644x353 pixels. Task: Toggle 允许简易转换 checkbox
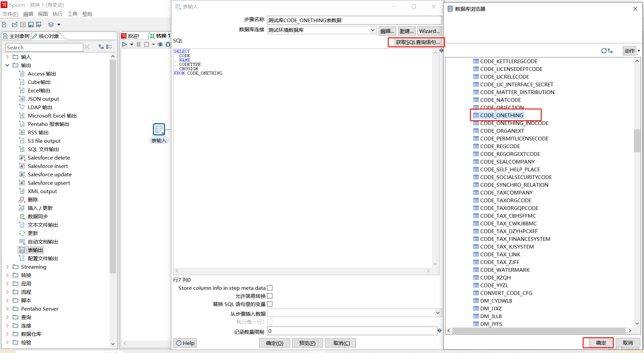click(270, 296)
